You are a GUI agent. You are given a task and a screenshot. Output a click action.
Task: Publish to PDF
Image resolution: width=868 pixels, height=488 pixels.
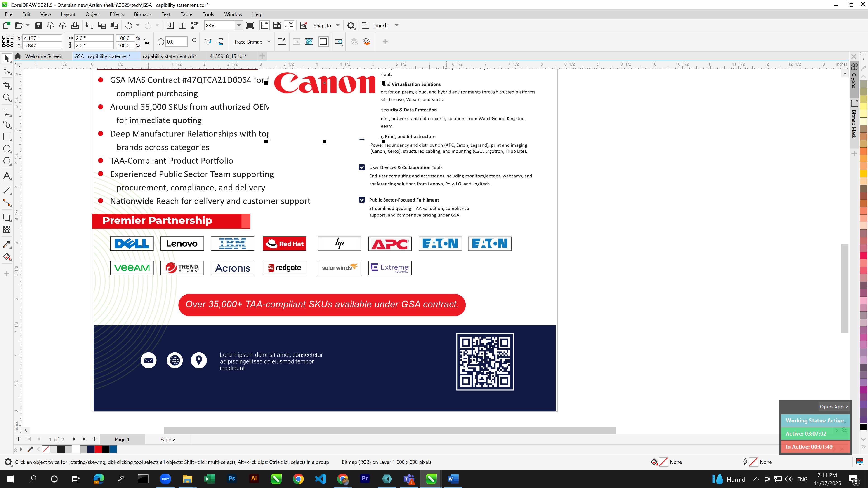pos(194,26)
